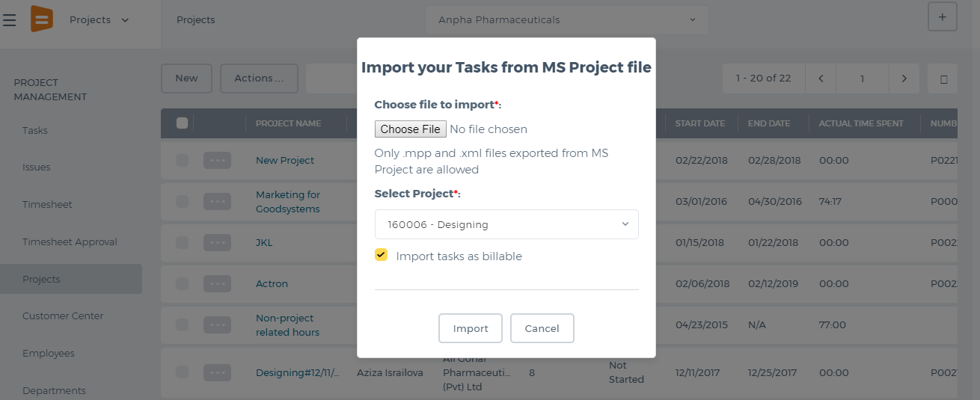Viewport: 980px width, 400px height.
Task: Open the hamburger menu icon
Action: click(x=10, y=20)
